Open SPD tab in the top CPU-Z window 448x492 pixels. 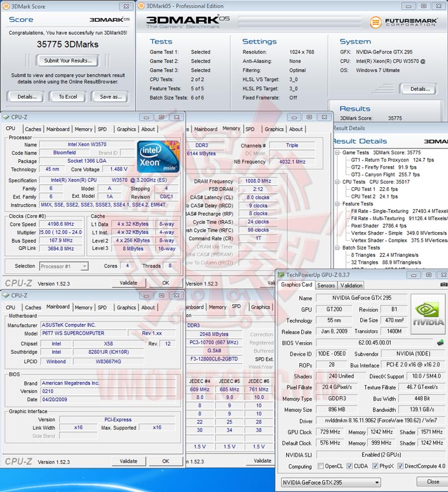click(102, 129)
